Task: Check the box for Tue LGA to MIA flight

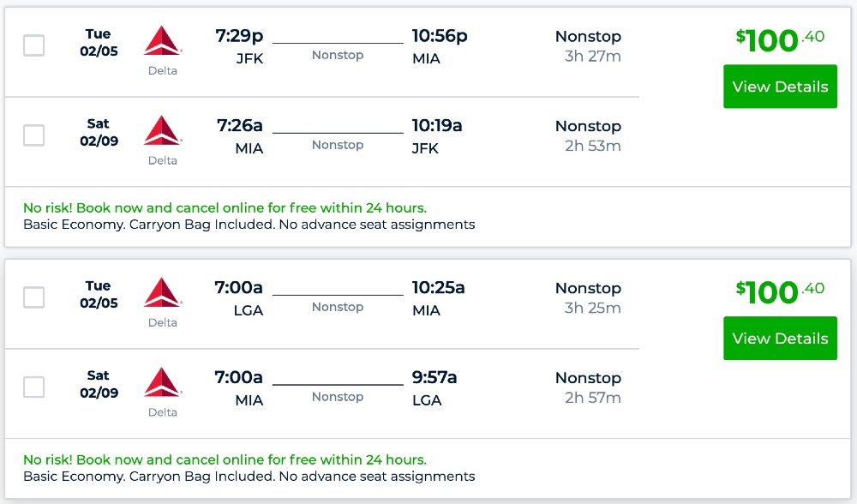Action: (x=34, y=297)
